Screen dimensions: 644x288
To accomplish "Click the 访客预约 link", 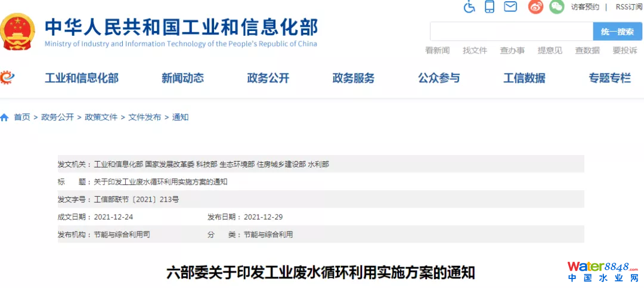I will click(585, 7).
